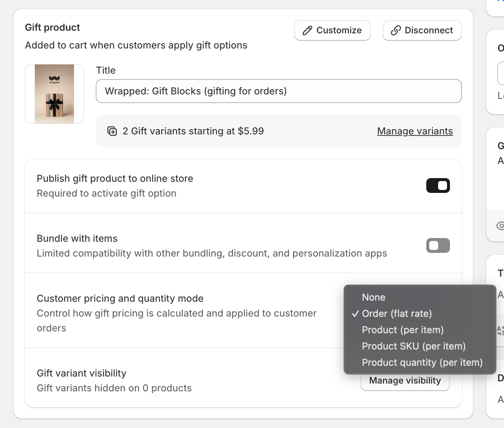Click the checkmark next to Order (flat rate)
The height and width of the screenshot is (428, 504).
click(355, 314)
